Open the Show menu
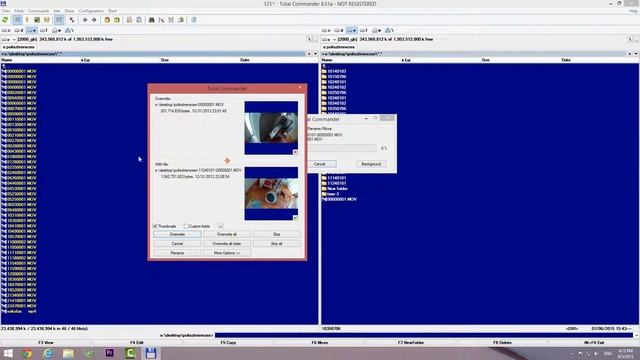Screen dimensions: 640x360 pos(70,11)
